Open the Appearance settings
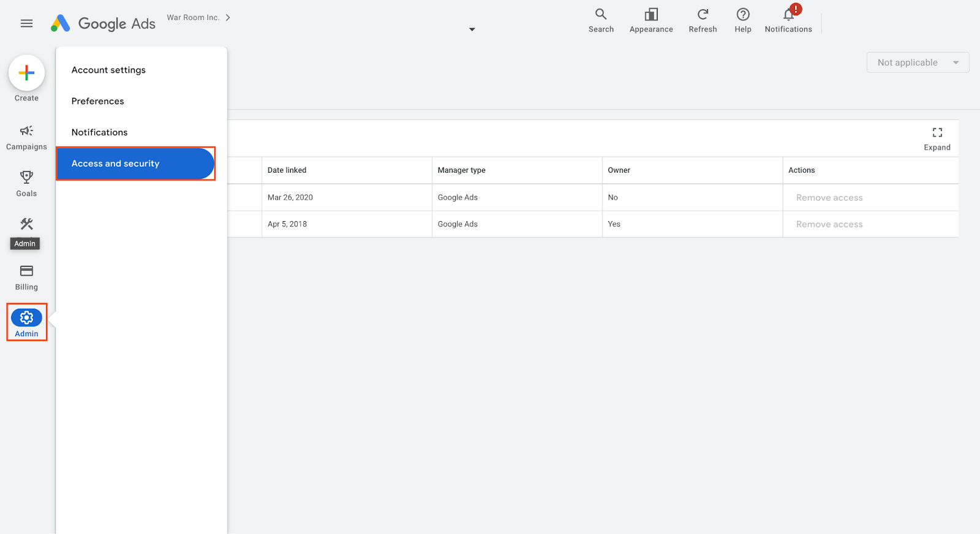980x534 pixels. 651,20
